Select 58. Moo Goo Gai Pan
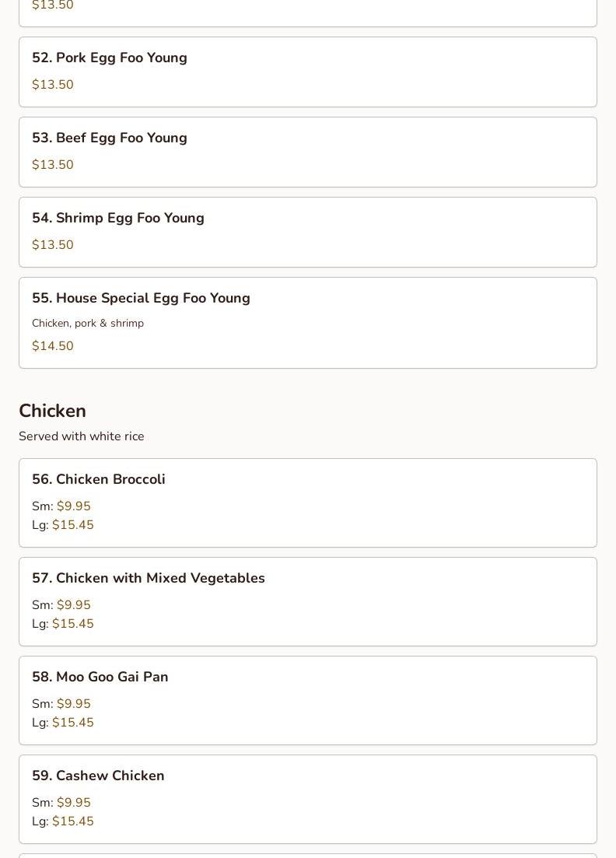Image resolution: width=616 pixels, height=858 pixels. coord(307,700)
